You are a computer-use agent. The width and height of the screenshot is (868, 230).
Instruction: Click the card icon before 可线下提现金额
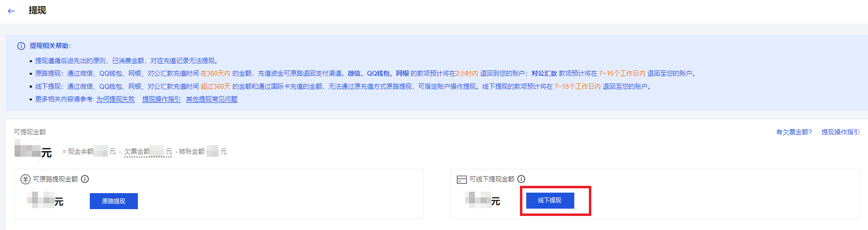(462, 180)
